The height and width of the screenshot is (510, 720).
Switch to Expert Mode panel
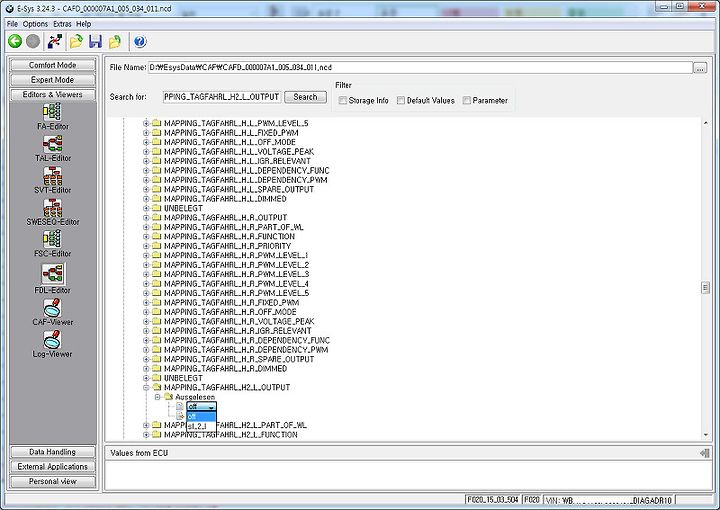point(52,80)
